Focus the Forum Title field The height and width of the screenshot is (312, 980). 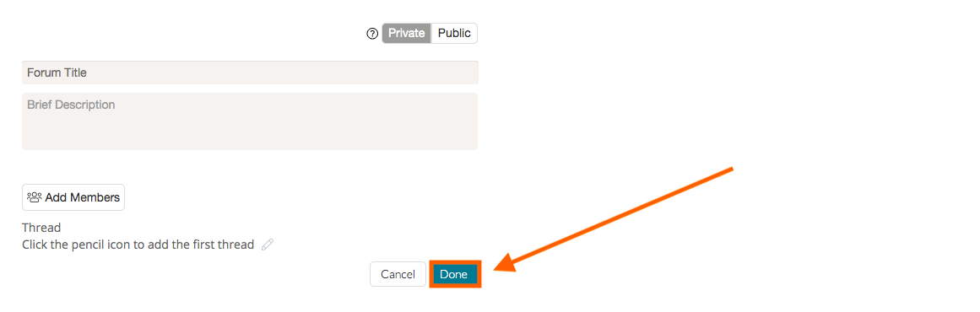(250, 73)
